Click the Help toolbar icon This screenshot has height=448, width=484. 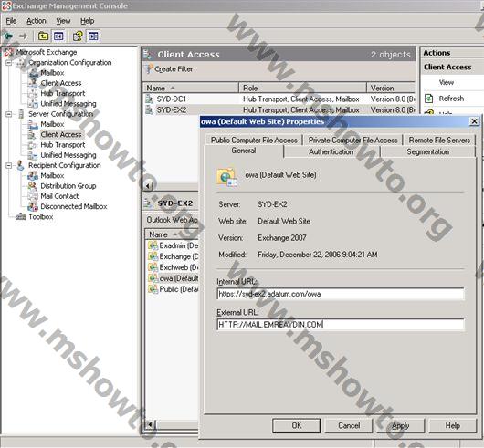78,36
